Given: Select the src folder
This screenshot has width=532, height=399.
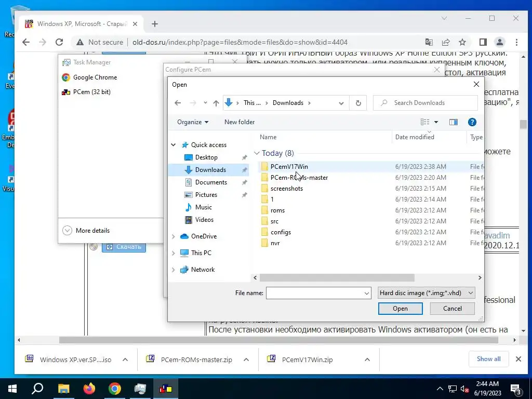Looking at the screenshot, I should pyautogui.click(x=274, y=221).
